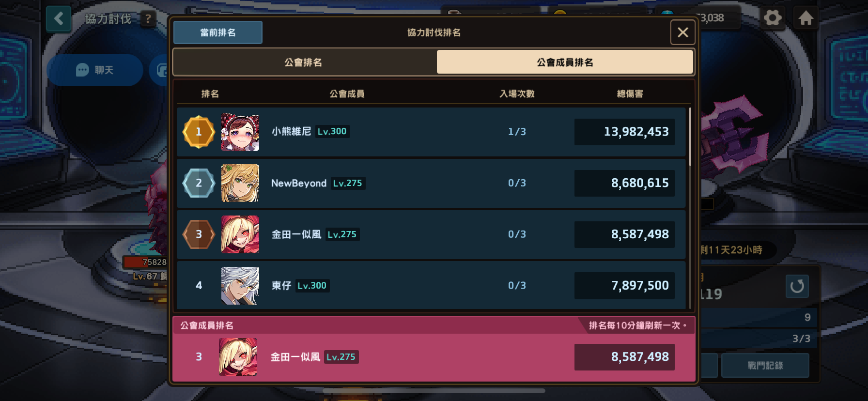Viewport: 868px width, 401px height.
Task: Select the silver rank 2 badge
Action: click(x=199, y=183)
